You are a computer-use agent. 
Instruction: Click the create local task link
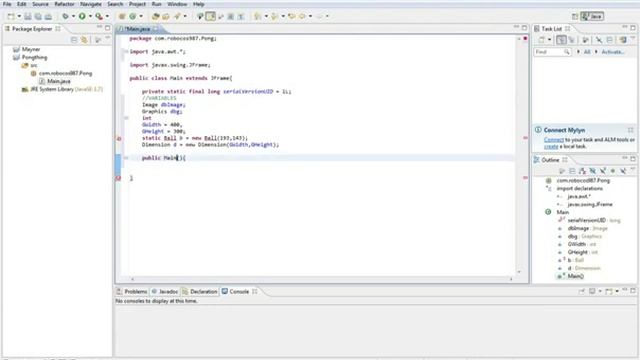[551, 146]
